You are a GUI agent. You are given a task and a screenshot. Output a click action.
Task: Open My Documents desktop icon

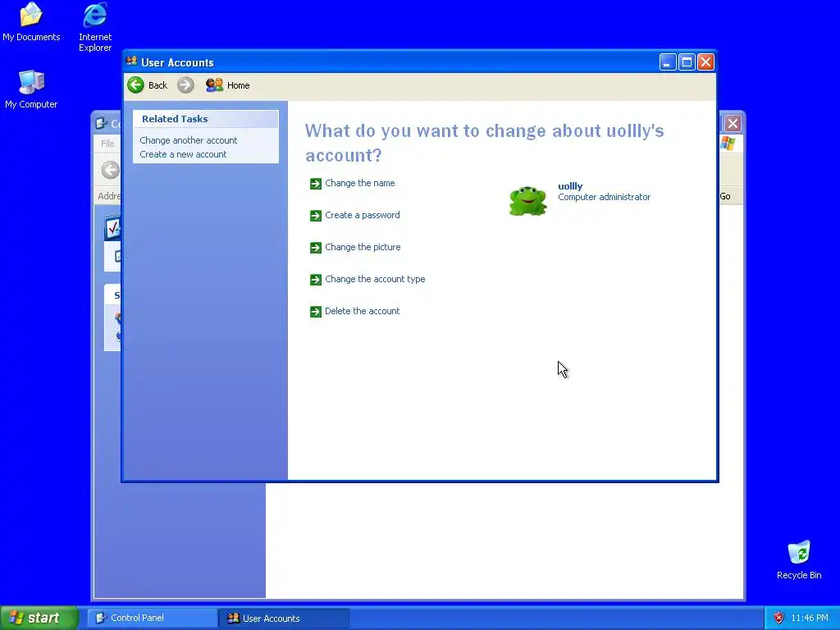[x=31, y=21]
